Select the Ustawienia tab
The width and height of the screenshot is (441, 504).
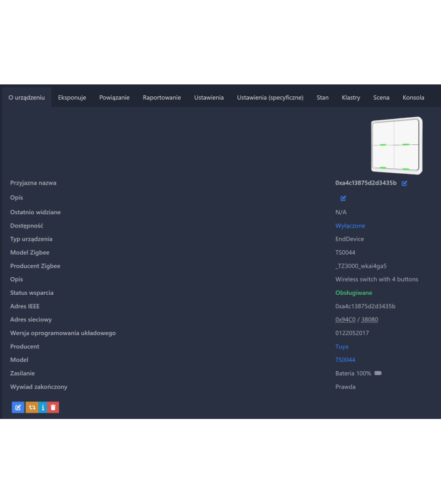tap(209, 98)
